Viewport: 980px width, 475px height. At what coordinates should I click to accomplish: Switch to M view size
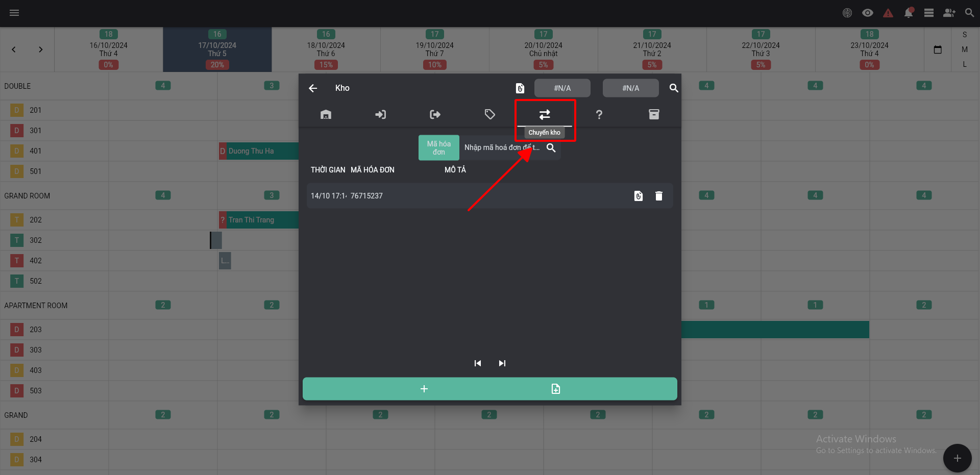965,49
